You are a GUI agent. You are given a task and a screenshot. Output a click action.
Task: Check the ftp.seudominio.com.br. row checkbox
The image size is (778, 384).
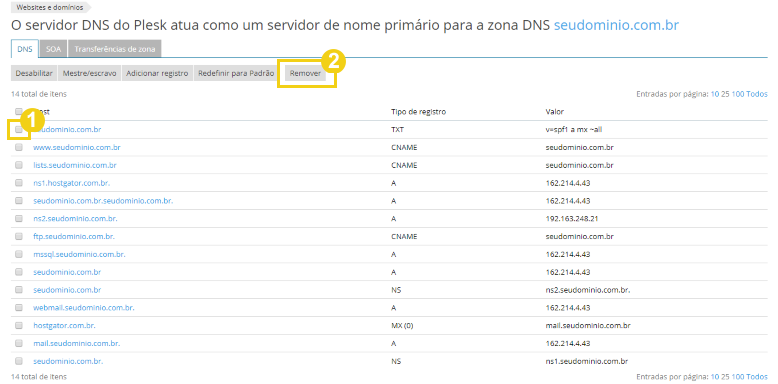(x=19, y=236)
